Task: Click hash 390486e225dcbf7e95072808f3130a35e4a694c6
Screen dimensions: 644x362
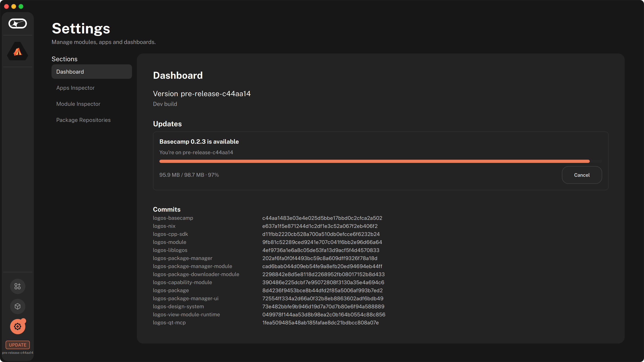Action: pos(323,282)
